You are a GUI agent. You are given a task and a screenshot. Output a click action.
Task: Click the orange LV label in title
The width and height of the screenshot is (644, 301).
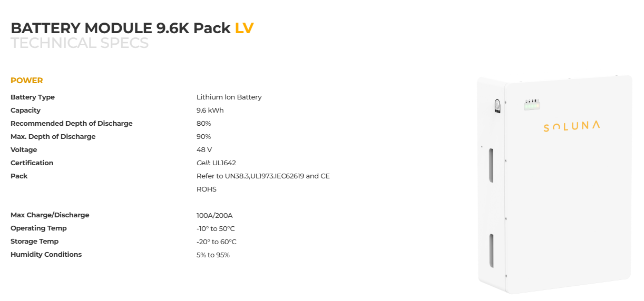coord(244,28)
